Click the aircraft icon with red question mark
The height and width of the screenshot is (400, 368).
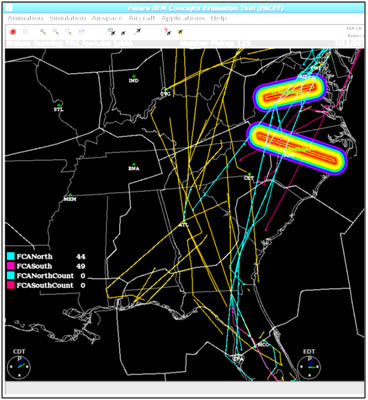pyautogui.click(x=168, y=32)
